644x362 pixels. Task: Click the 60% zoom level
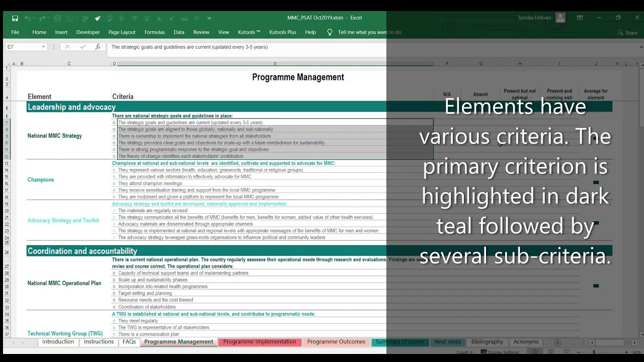coord(637,352)
